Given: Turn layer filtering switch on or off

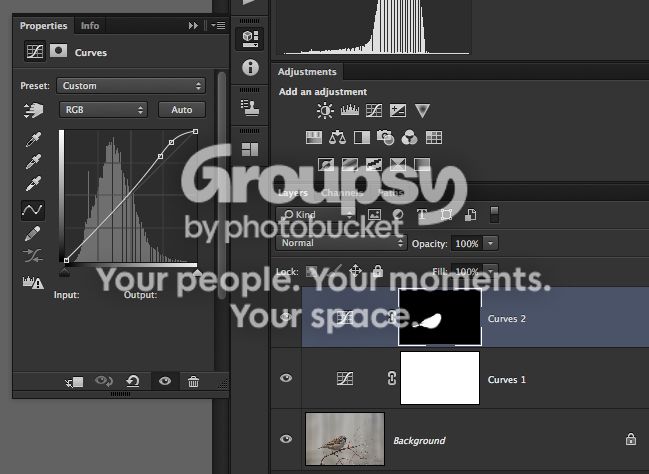Looking at the screenshot, I should click(494, 214).
